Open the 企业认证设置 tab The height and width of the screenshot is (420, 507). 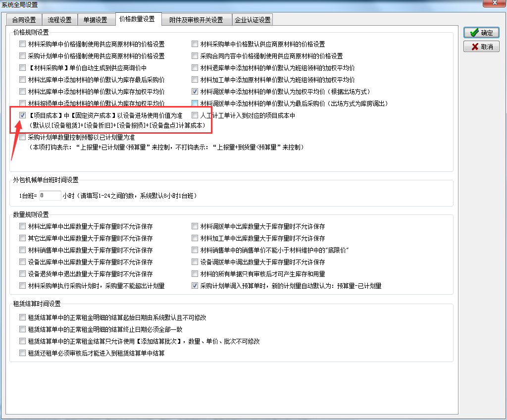pyautogui.click(x=253, y=20)
